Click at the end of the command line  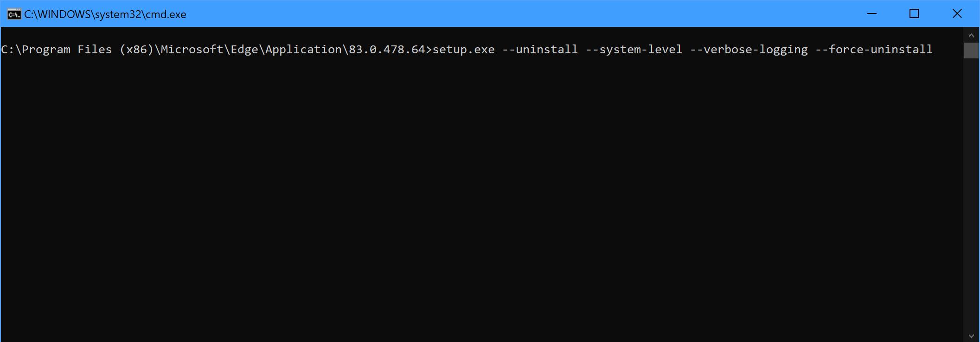coord(935,50)
